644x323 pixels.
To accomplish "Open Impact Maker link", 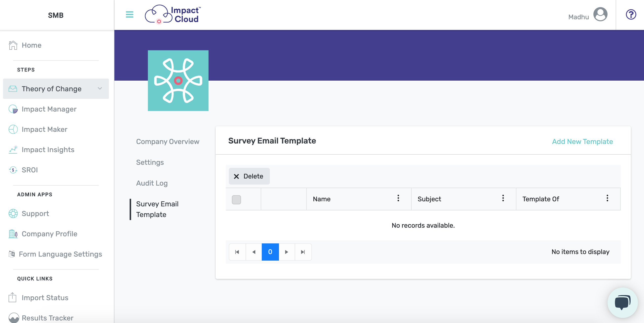I will coord(45,129).
